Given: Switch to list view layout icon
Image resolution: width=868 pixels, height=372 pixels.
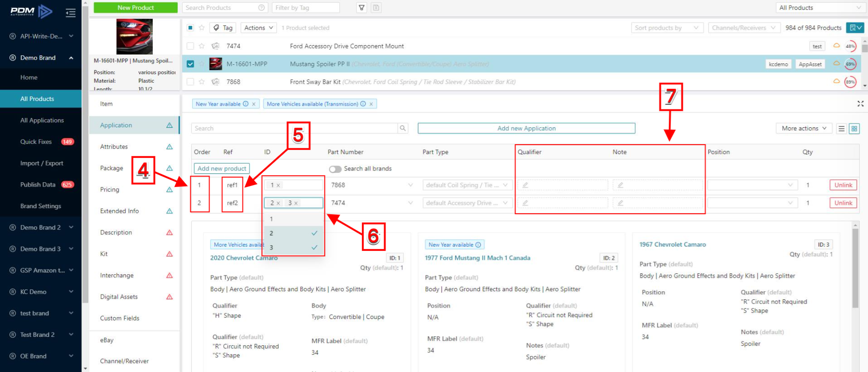Looking at the screenshot, I should click(842, 128).
